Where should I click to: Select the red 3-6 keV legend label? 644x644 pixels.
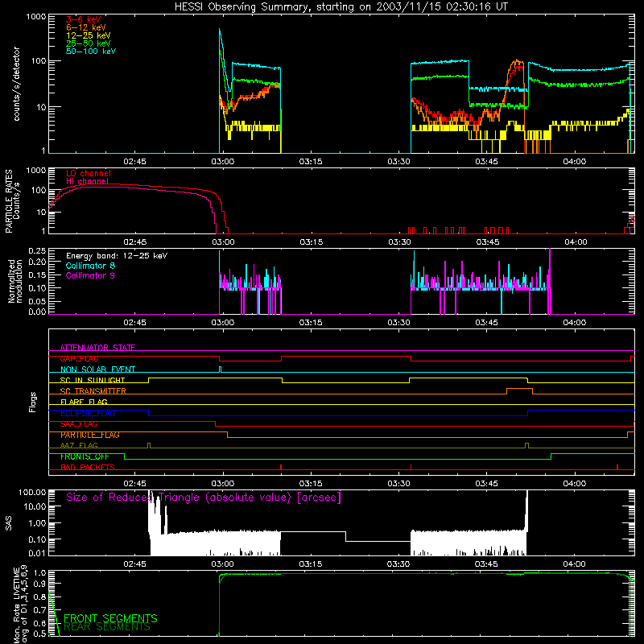coord(84,19)
